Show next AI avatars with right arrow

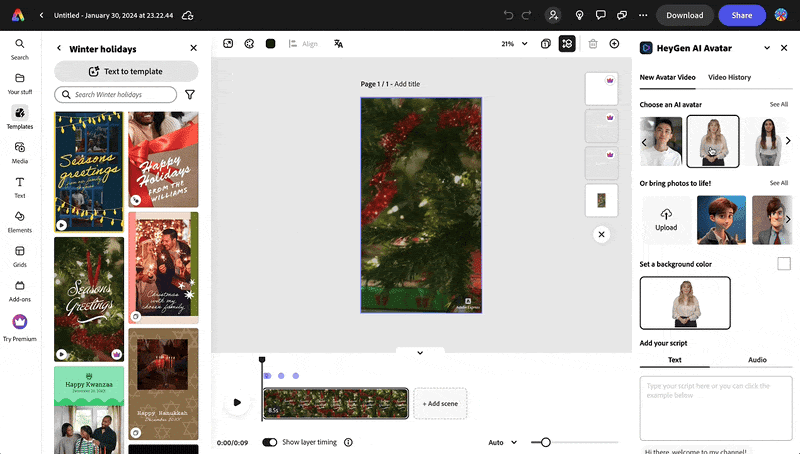[x=788, y=141]
